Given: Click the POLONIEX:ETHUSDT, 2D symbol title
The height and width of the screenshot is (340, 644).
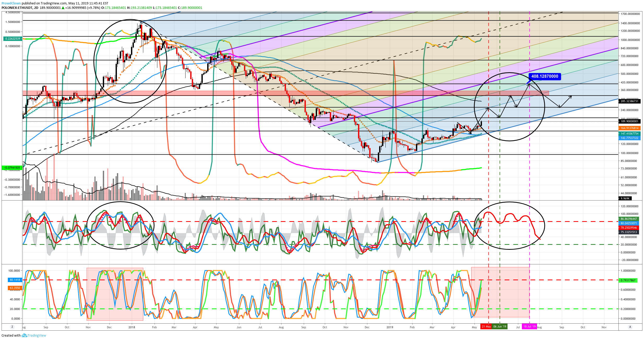Looking at the screenshot, I should click(20, 8).
